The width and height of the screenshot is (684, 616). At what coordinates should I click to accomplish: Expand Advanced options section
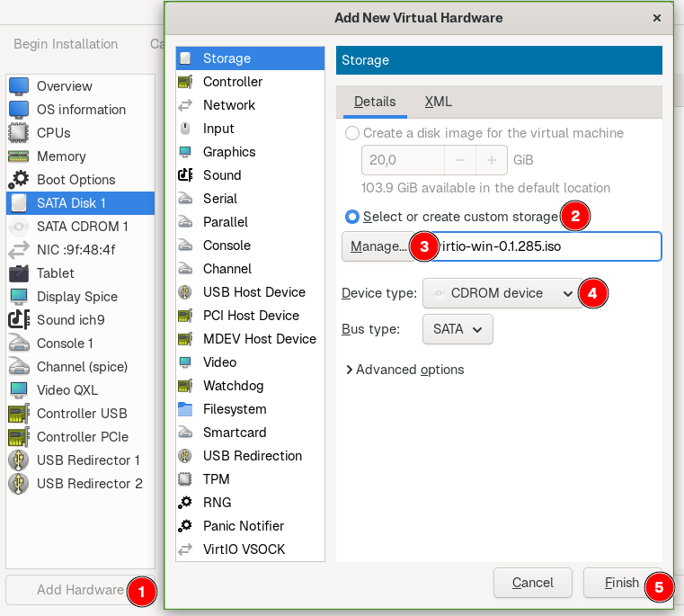(x=404, y=370)
